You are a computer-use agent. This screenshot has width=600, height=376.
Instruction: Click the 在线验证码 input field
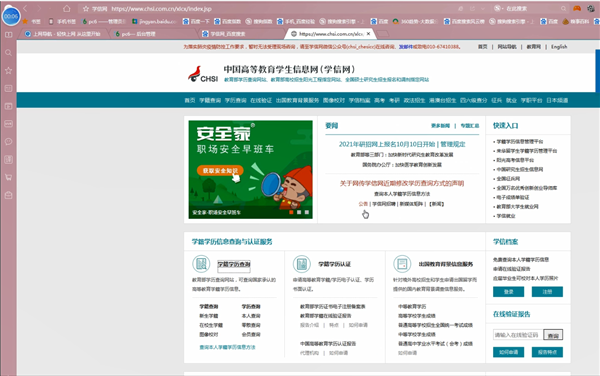(x=517, y=335)
